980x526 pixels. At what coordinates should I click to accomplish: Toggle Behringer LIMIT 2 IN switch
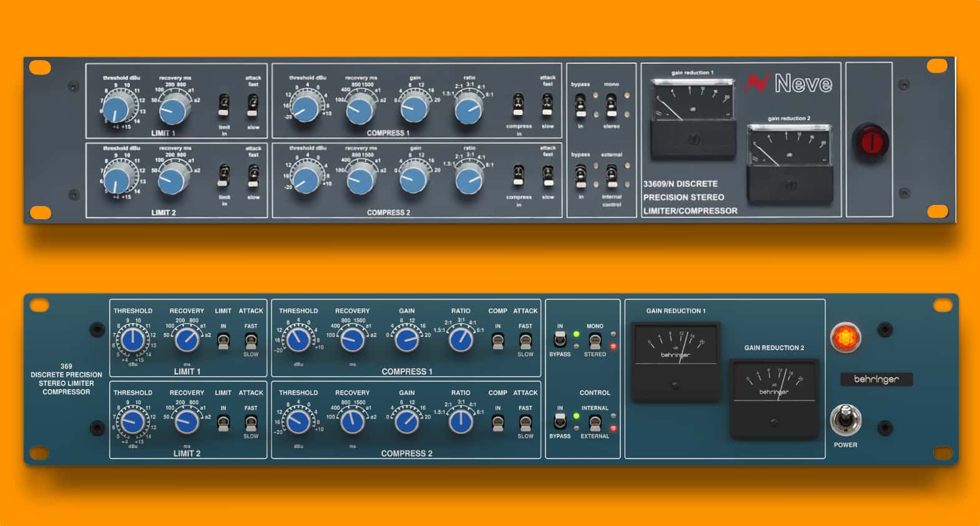pyautogui.click(x=223, y=423)
